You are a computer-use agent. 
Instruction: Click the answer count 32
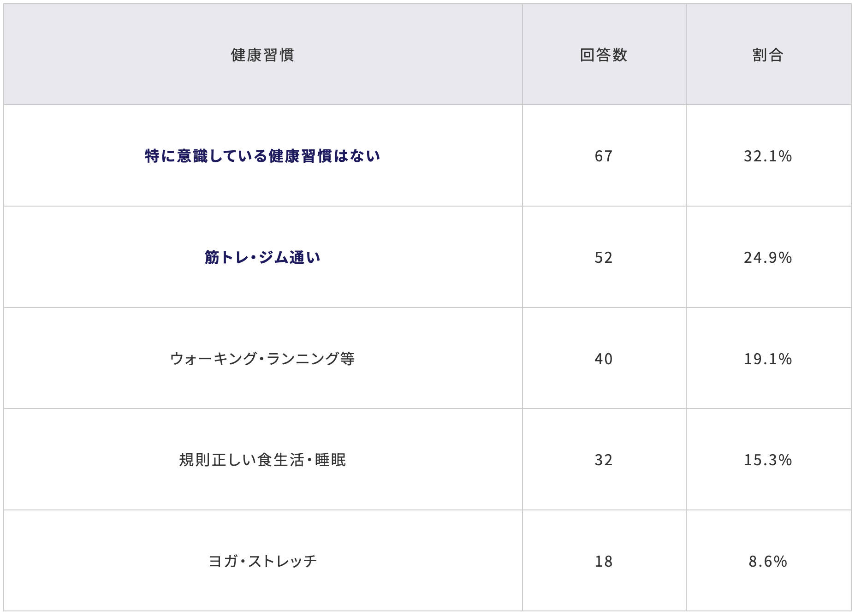click(603, 460)
